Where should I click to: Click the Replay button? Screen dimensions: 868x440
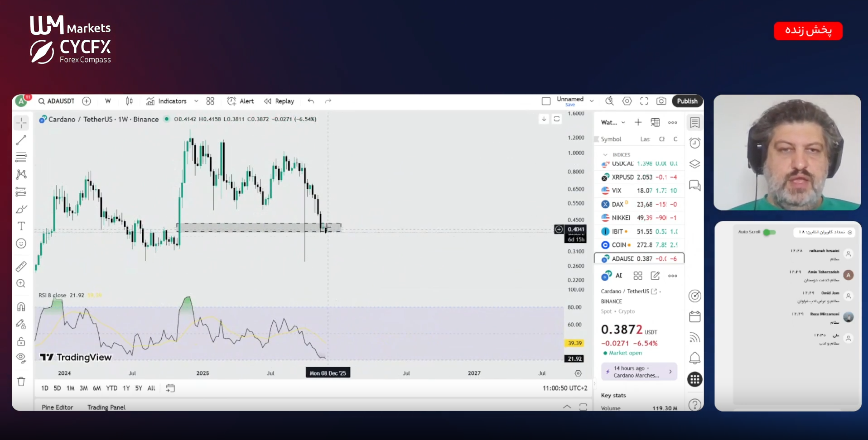tap(280, 101)
